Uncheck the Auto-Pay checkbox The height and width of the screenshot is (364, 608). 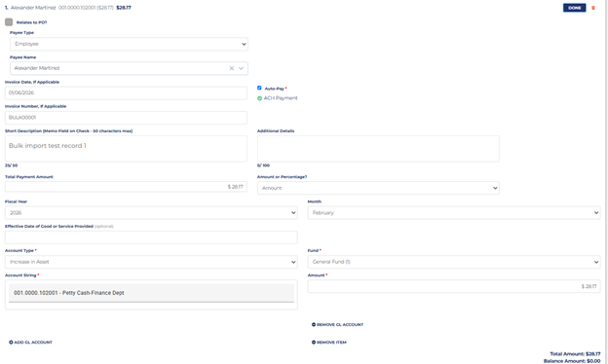pos(259,88)
